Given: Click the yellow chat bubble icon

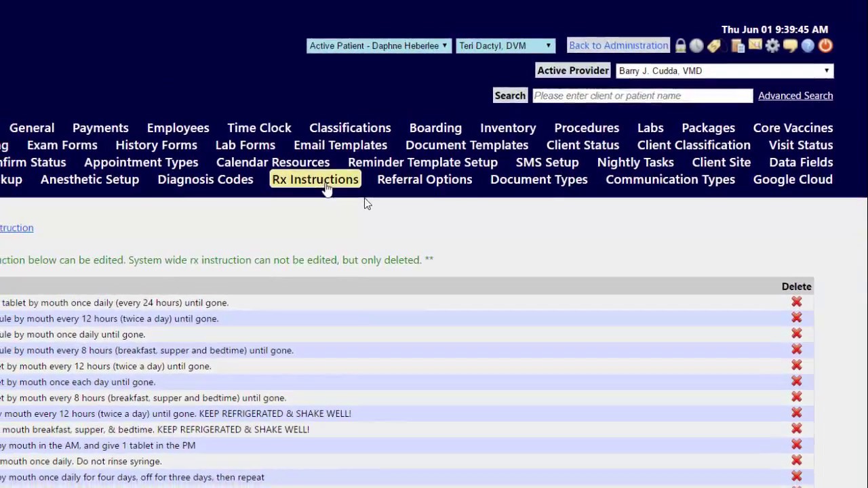Looking at the screenshot, I should point(790,46).
